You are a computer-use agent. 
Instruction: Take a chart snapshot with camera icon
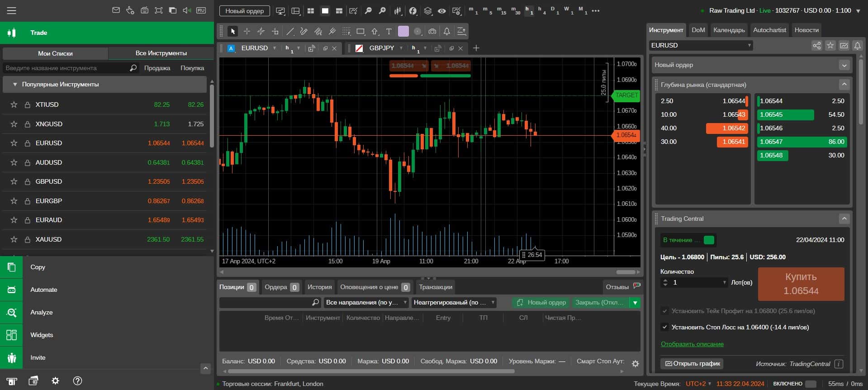pyautogui.click(x=432, y=31)
